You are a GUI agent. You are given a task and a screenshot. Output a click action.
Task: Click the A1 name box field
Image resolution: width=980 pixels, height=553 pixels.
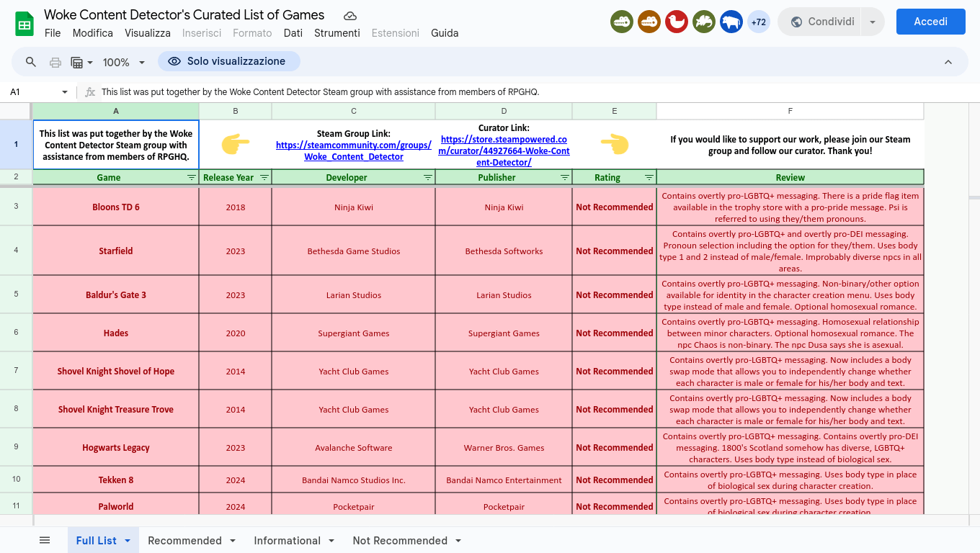point(32,92)
